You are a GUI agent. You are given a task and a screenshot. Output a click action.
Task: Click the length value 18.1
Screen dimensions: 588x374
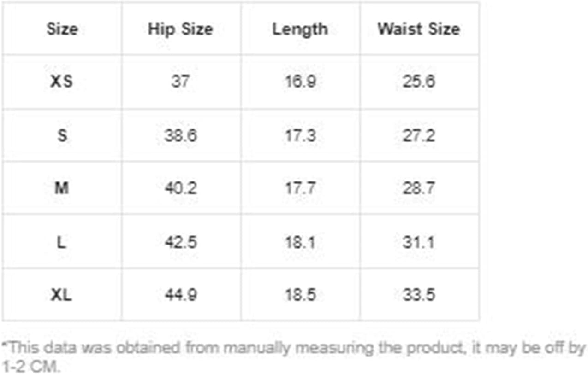[300, 242]
